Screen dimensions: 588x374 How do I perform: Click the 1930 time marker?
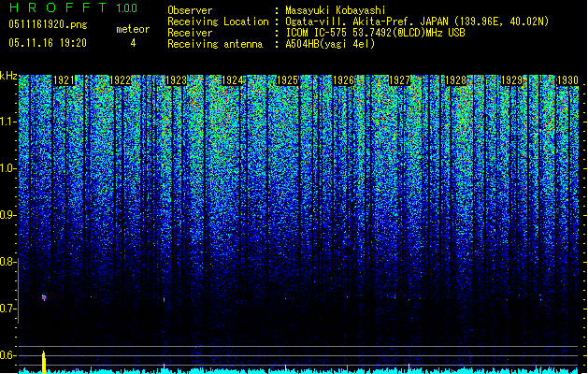567,80
